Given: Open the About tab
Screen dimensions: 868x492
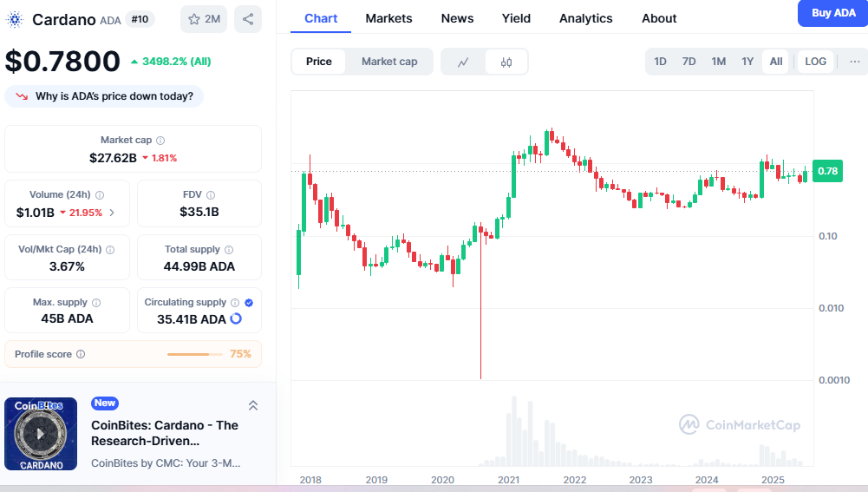Looking at the screenshot, I should [x=659, y=18].
